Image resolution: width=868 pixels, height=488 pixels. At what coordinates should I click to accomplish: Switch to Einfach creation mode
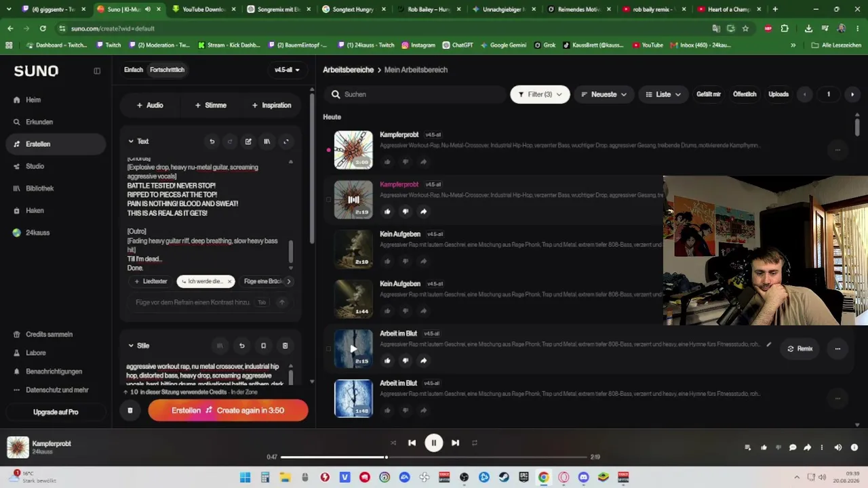tap(134, 70)
